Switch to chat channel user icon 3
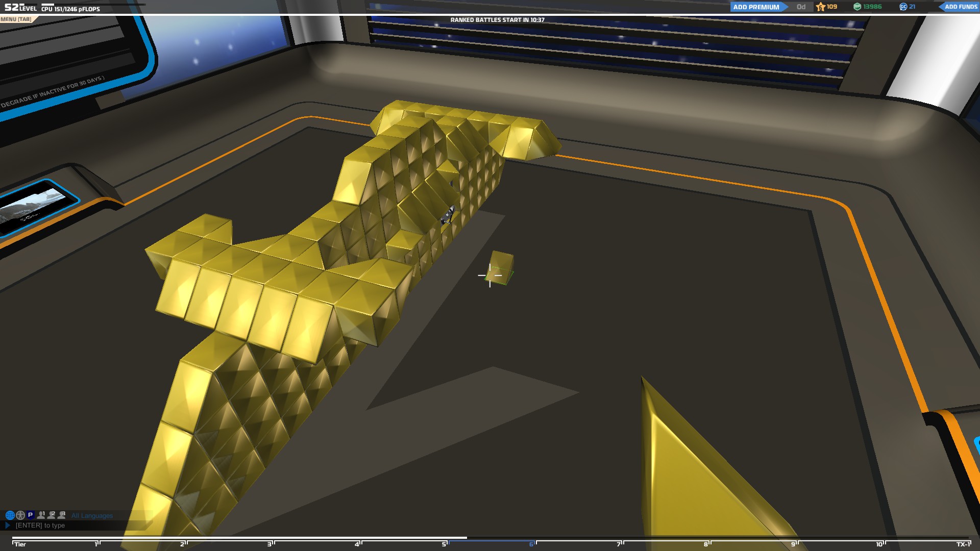The image size is (980, 551). click(x=62, y=515)
